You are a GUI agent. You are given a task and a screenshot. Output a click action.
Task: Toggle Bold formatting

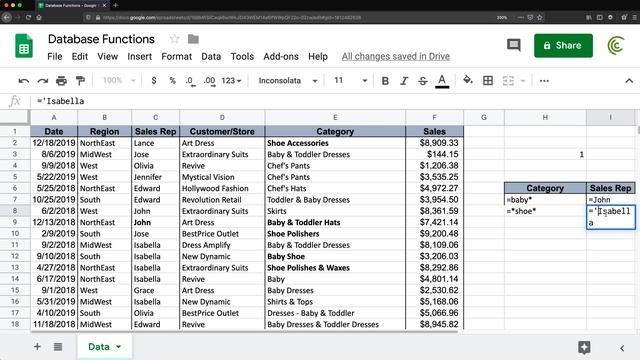[385, 81]
